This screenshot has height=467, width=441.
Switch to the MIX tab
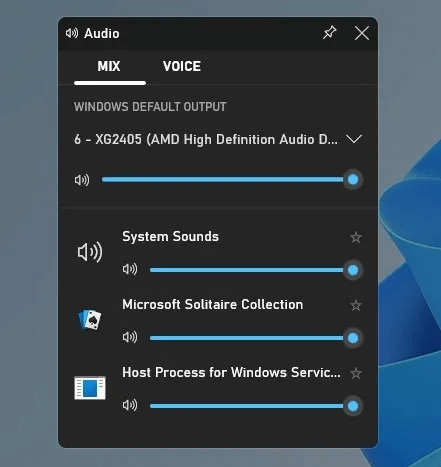[109, 66]
